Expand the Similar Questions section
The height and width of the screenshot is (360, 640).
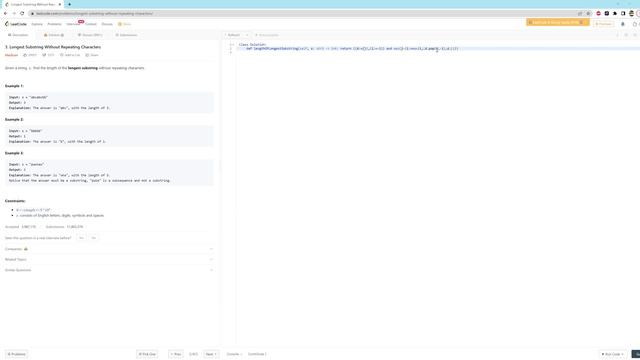(109, 270)
